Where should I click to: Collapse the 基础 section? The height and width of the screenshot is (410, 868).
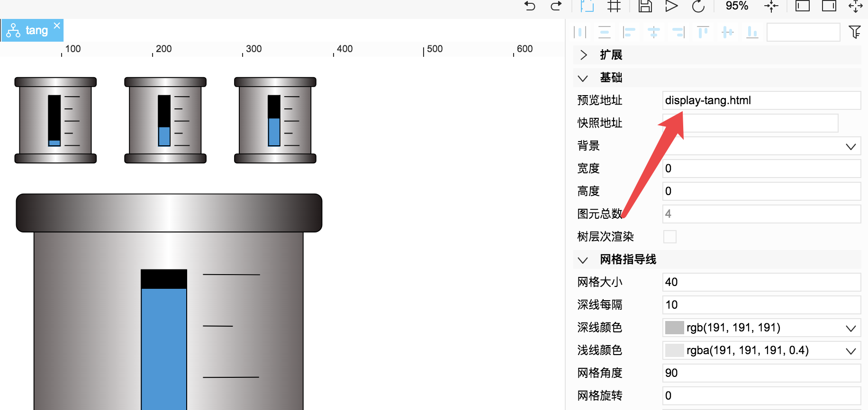point(583,78)
